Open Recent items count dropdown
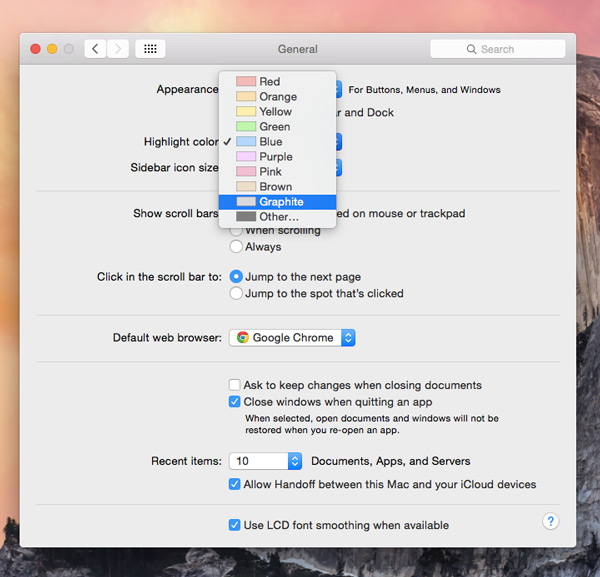 click(266, 461)
